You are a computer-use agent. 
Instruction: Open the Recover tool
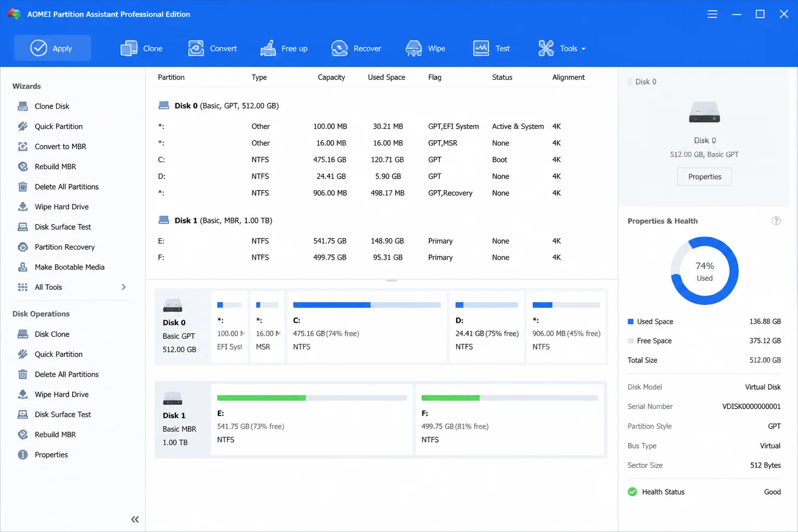point(356,48)
